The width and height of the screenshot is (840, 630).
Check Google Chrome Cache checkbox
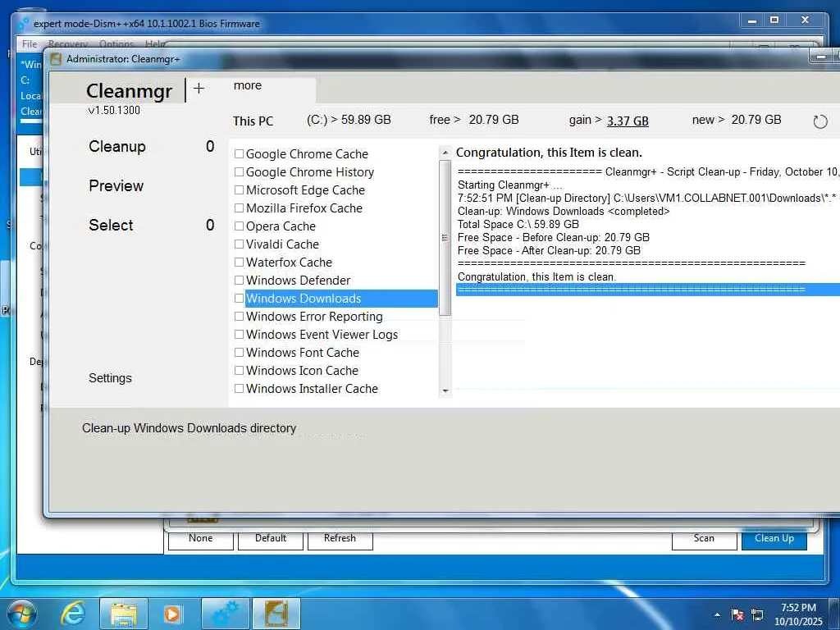[x=239, y=154]
